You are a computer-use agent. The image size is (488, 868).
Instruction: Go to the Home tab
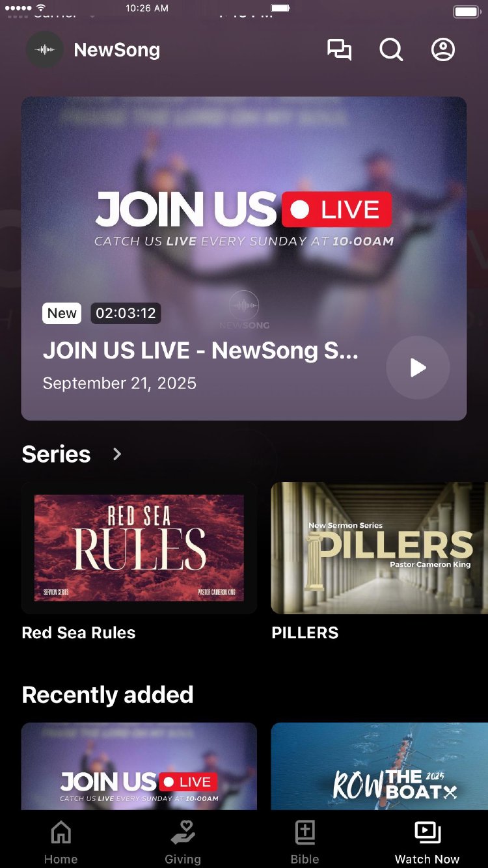pyautogui.click(x=61, y=843)
